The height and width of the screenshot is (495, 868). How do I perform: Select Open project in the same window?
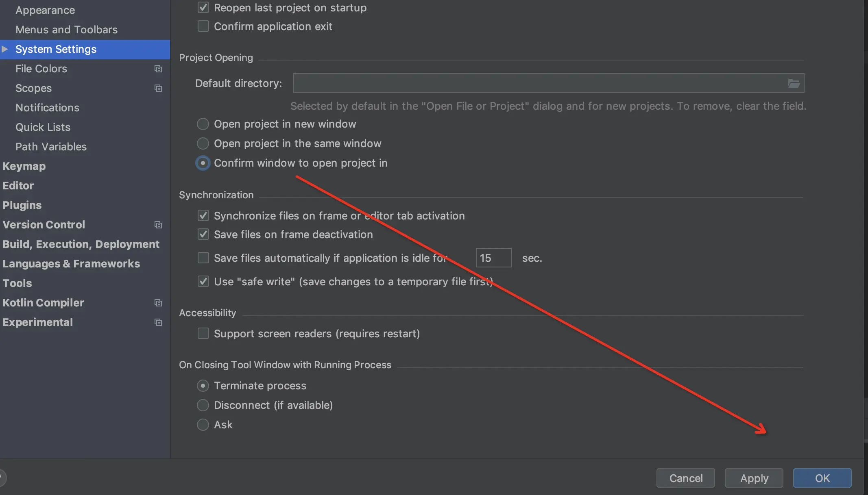(x=203, y=143)
